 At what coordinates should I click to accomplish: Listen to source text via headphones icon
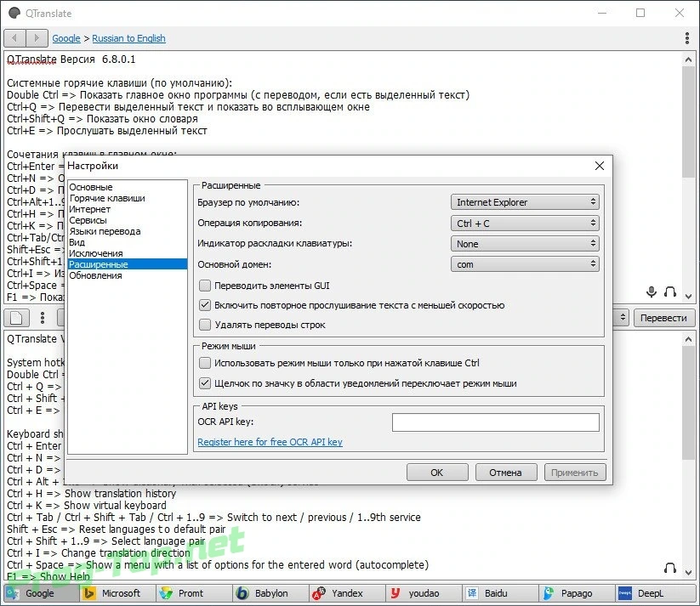point(669,292)
